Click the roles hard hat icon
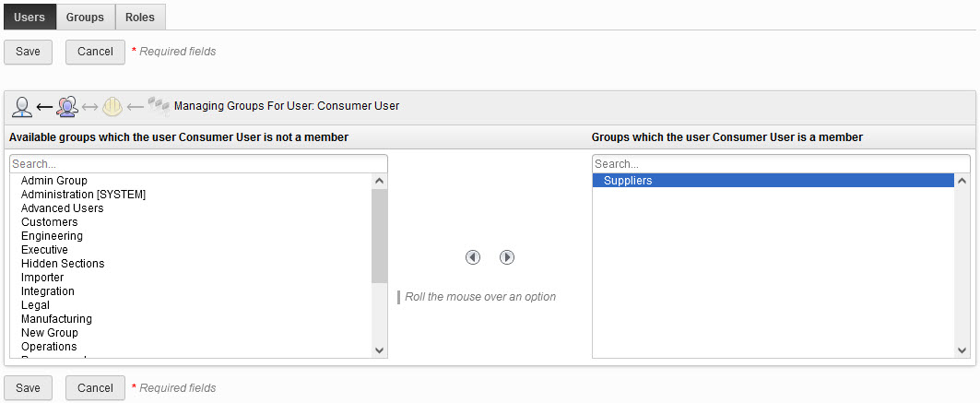This screenshot has height=403, width=980. pos(112,106)
